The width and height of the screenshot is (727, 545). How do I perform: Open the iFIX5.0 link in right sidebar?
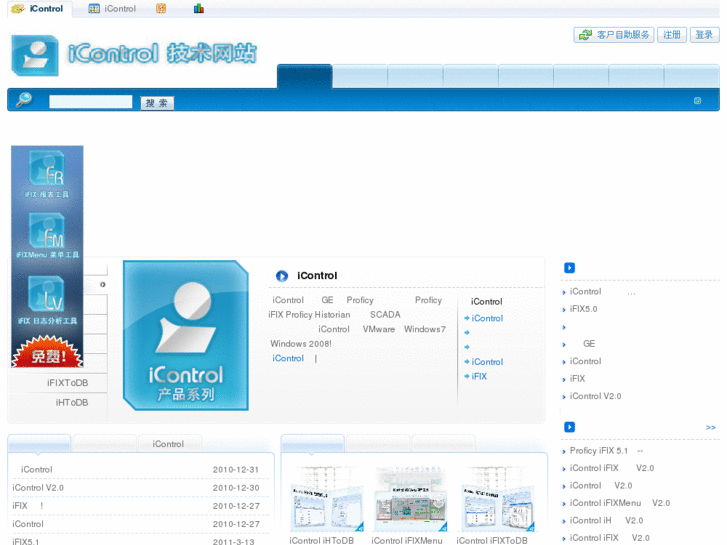pyautogui.click(x=583, y=309)
